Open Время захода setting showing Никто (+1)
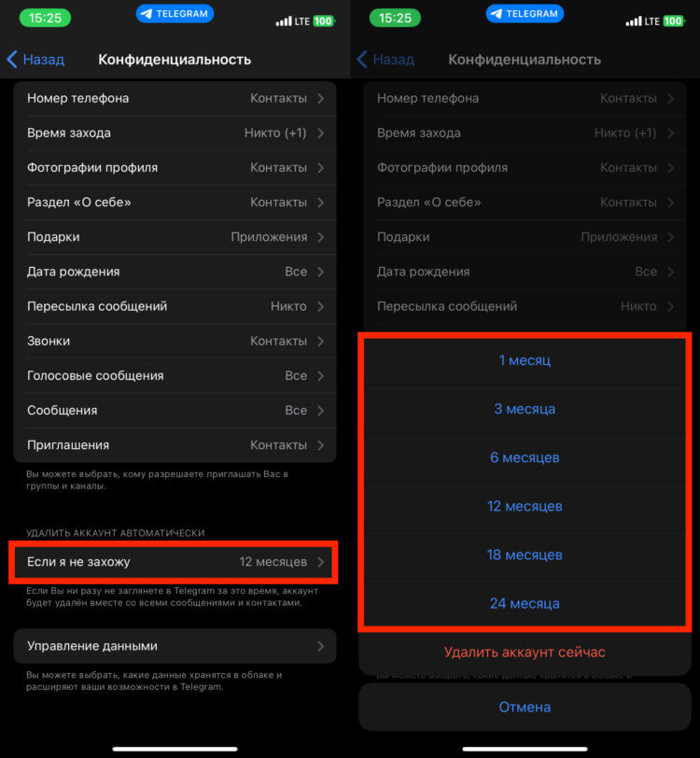700x758 pixels. (x=175, y=133)
